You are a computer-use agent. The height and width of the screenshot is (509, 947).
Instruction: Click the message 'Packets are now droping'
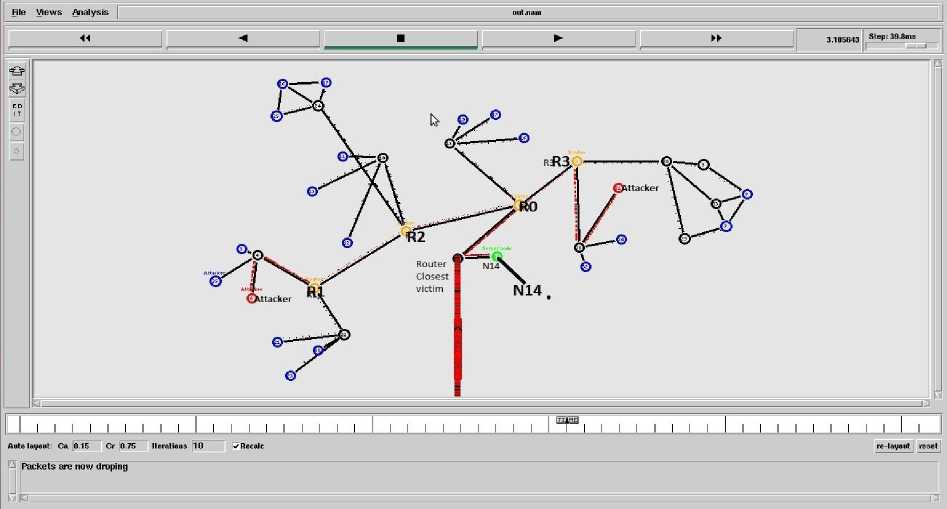(x=74, y=467)
